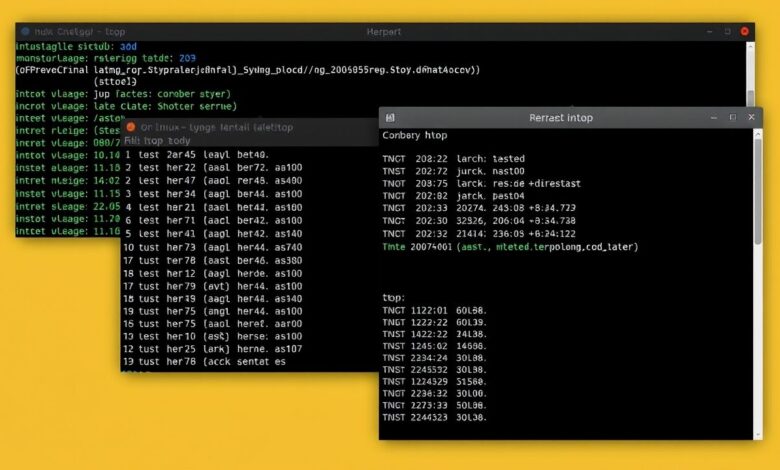This screenshot has height=470, width=780.
Task: Click the 'top:' heading in Rerract intop
Action: 393,297
